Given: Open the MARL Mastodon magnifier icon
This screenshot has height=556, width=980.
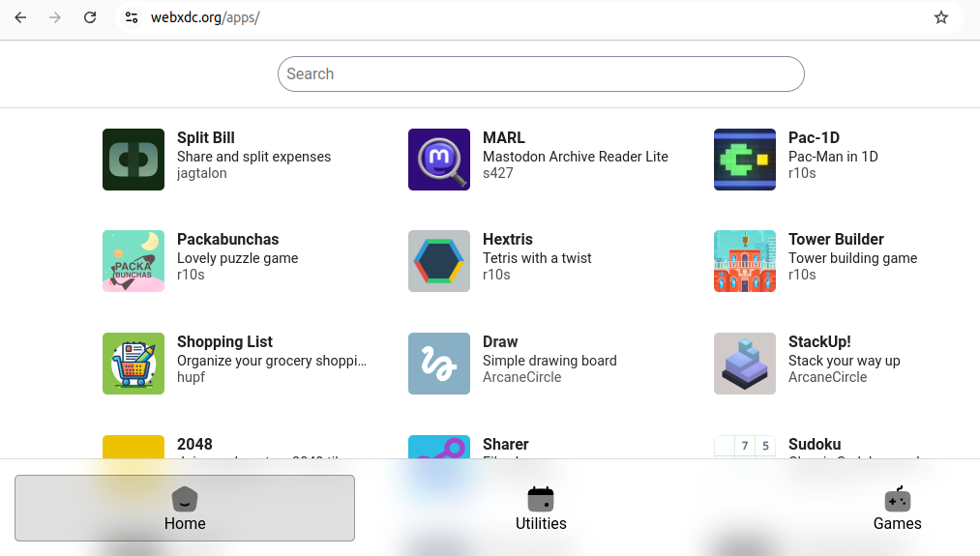Looking at the screenshot, I should [x=439, y=160].
